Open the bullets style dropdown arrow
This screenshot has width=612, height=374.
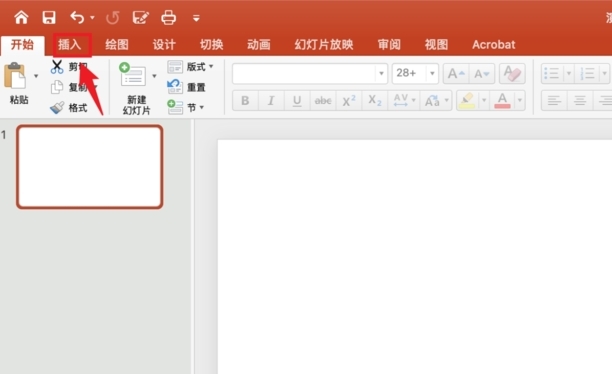pos(569,73)
